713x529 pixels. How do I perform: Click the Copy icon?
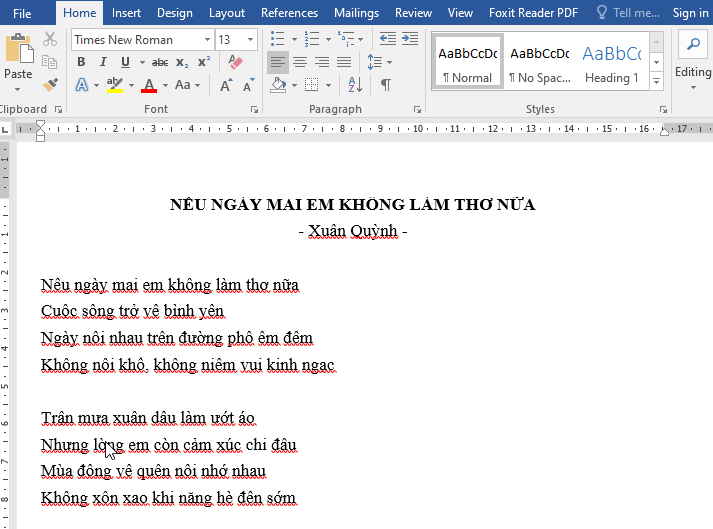50,62
